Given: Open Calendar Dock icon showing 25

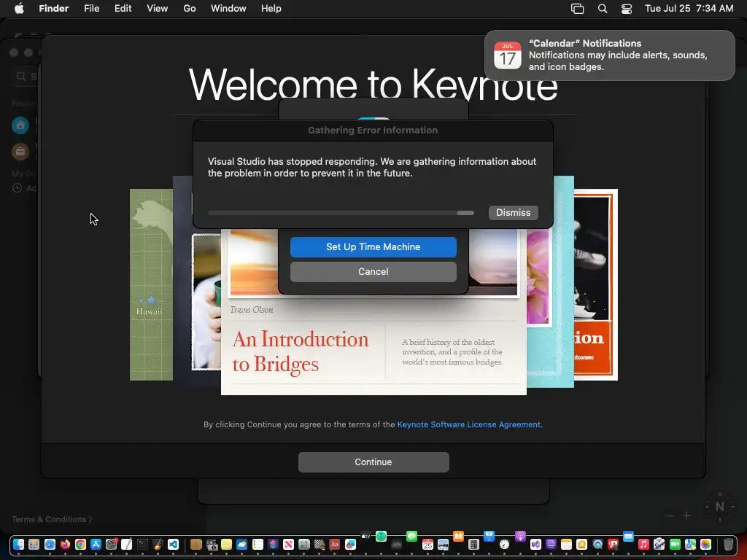Looking at the screenshot, I should click(427, 544).
